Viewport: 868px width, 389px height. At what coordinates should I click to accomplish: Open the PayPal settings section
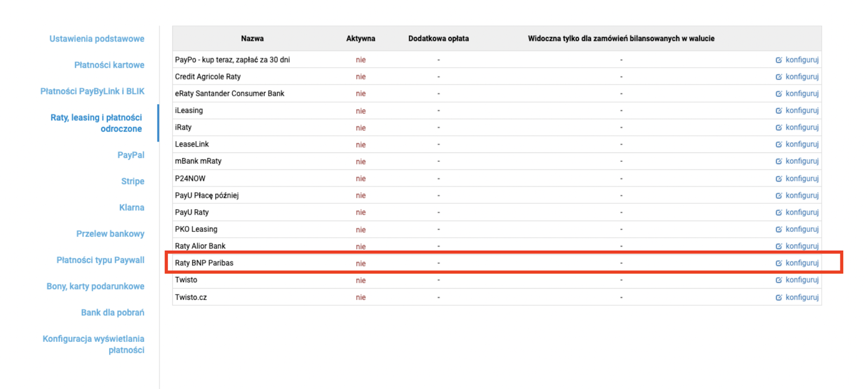[131, 155]
